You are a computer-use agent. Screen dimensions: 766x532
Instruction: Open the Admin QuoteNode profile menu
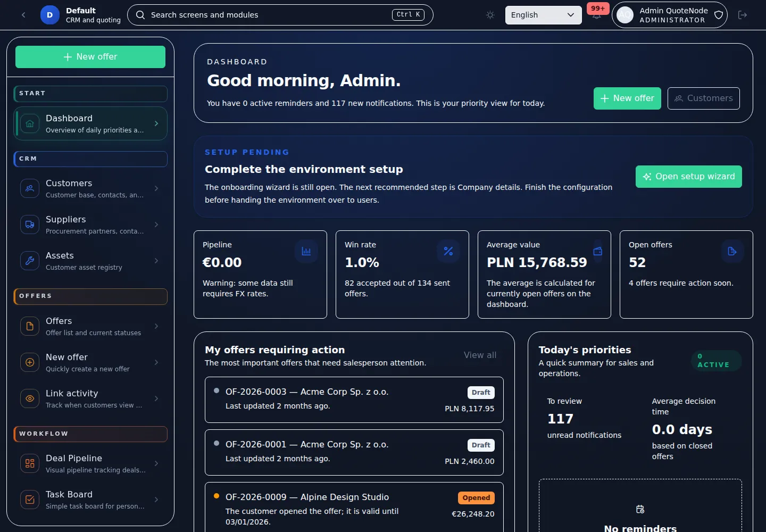(x=670, y=15)
